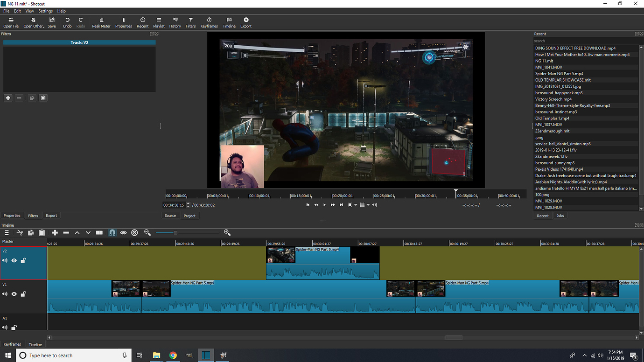Image resolution: width=644 pixels, height=362 pixels.
Task: Skip to the start of the video
Action: pos(308,205)
